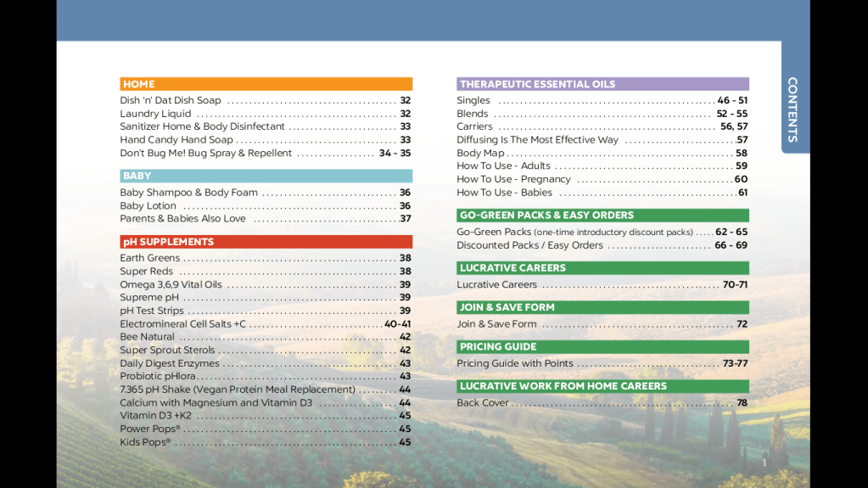
Task: Click the Pricing Guide with Points entry
Action: [515, 363]
